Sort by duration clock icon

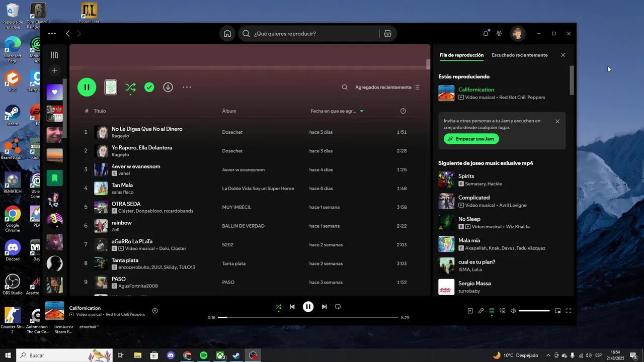point(403,111)
